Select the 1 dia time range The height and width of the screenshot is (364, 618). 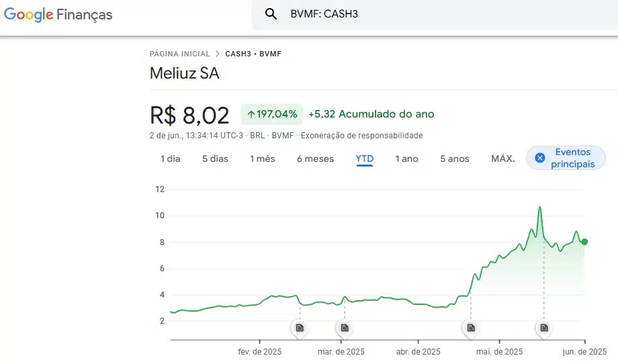click(x=170, y=158)
